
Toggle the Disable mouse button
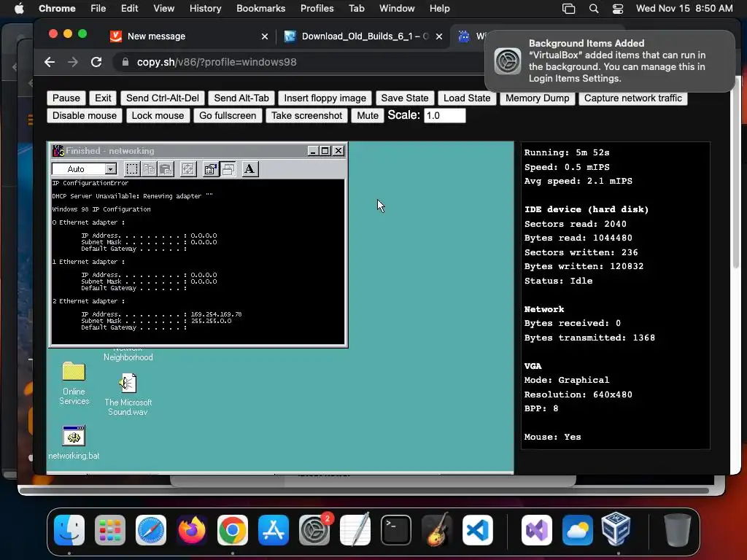(85, 116)
